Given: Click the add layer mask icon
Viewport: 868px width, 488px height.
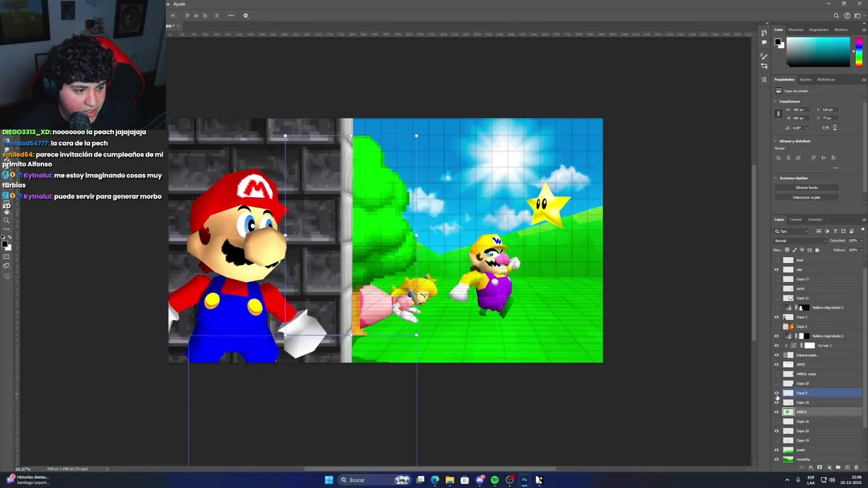Looking at the screenshot, I should tap(819, 467).
